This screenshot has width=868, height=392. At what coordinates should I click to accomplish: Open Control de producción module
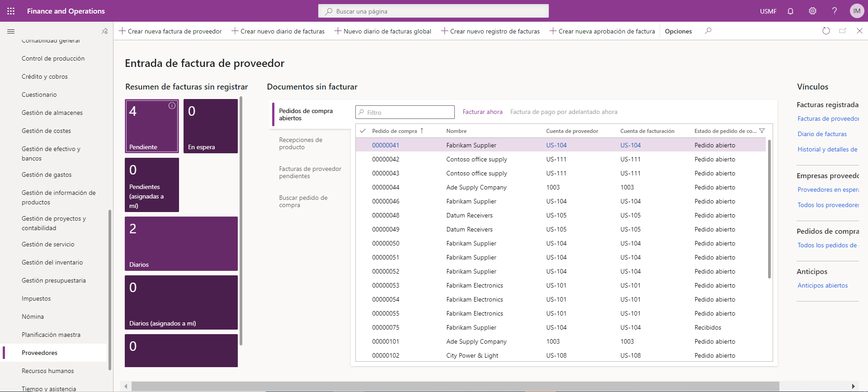tap(53, 58)
